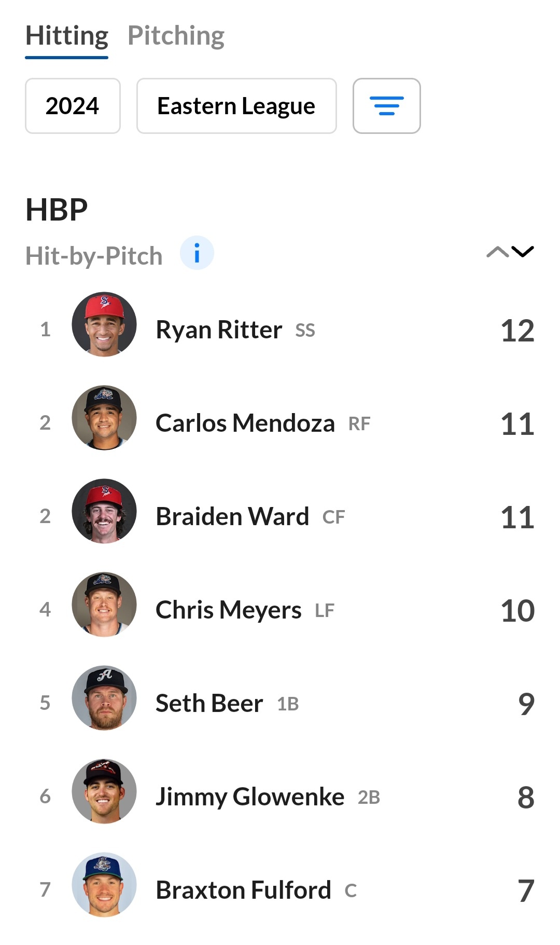Click Jimmy Glowenke's headshot
560x945 pixels.
click(104, 791)
